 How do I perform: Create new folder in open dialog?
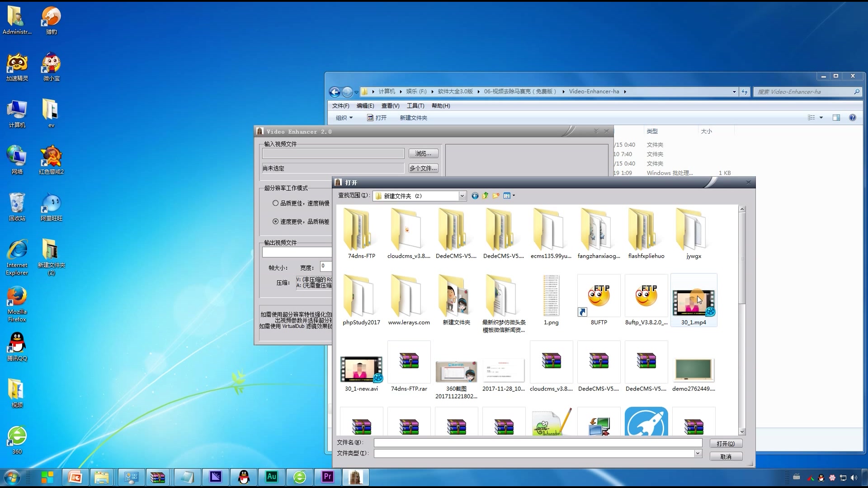[x=496, y=196]
